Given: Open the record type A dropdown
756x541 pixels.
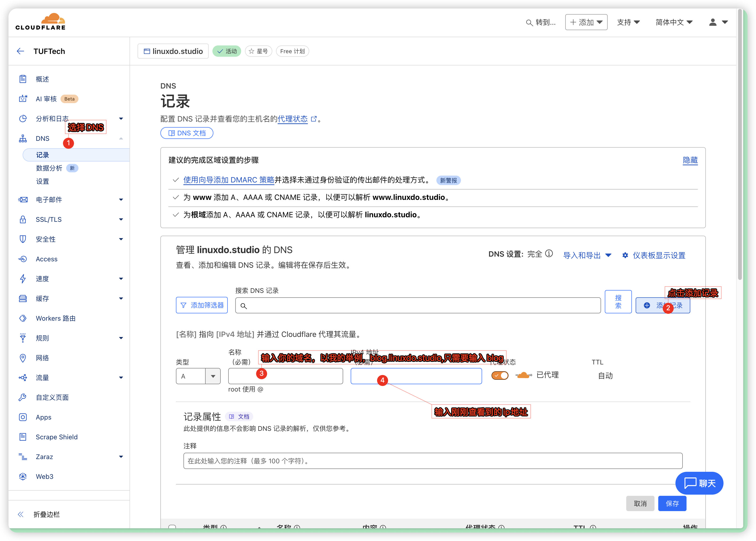Looking at the screenshot, I should (x=213, y=376).
